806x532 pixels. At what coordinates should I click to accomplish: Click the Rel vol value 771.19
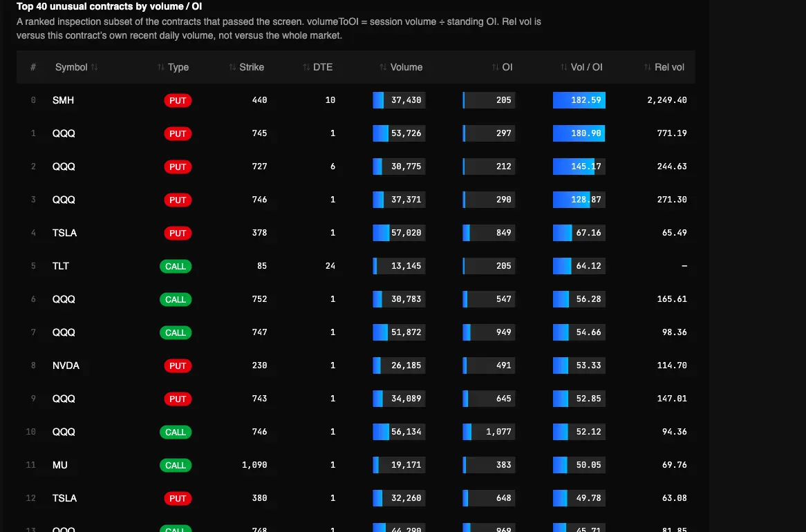(672, 133)
